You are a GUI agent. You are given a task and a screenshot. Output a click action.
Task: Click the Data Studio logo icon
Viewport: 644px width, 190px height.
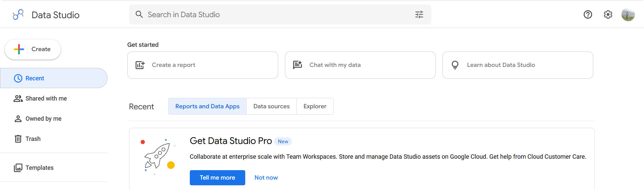tap(18, 14)
